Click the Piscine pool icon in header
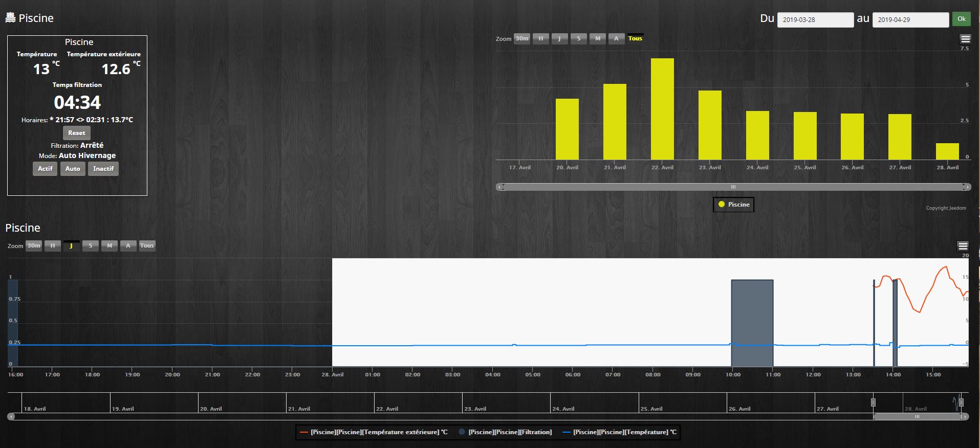This screenshot has height=448, width=980. (x=10, y=18)
